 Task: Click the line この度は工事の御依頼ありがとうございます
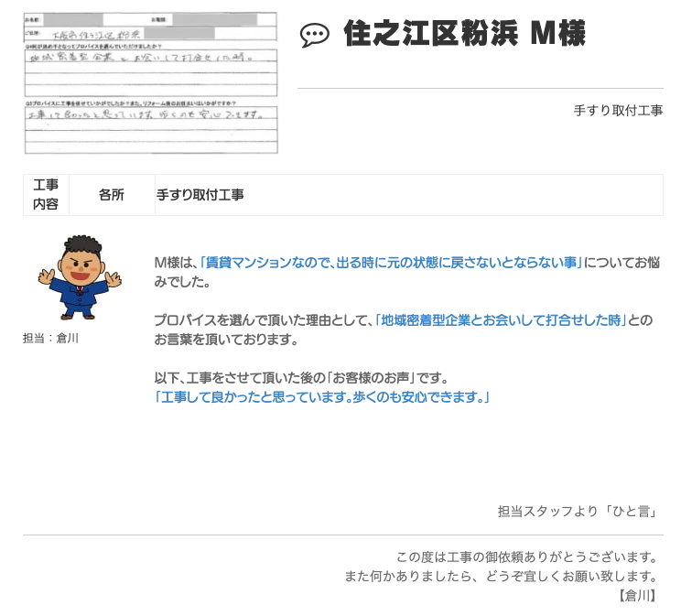[x=527, y=557]
